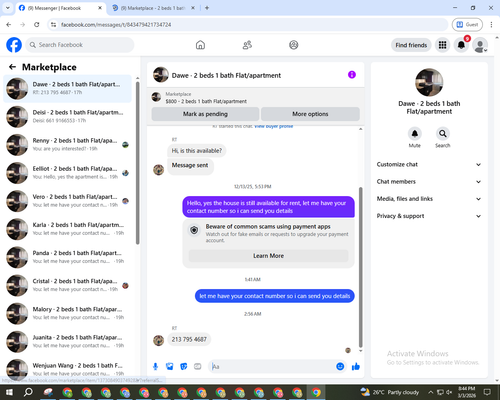500x400 pixels.
Task: Click the message thread scrollbar
Action: (360, 267)
